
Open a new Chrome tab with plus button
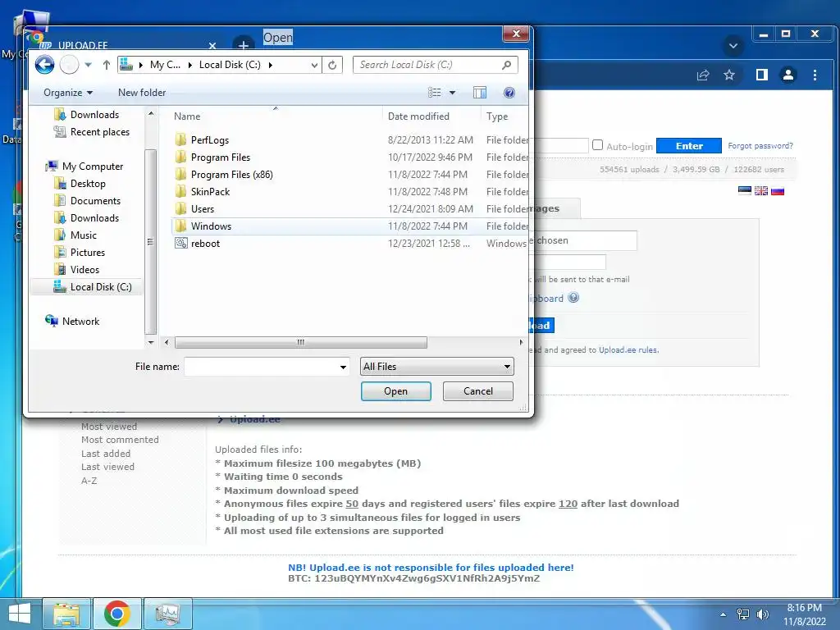[x=243, y=46]
